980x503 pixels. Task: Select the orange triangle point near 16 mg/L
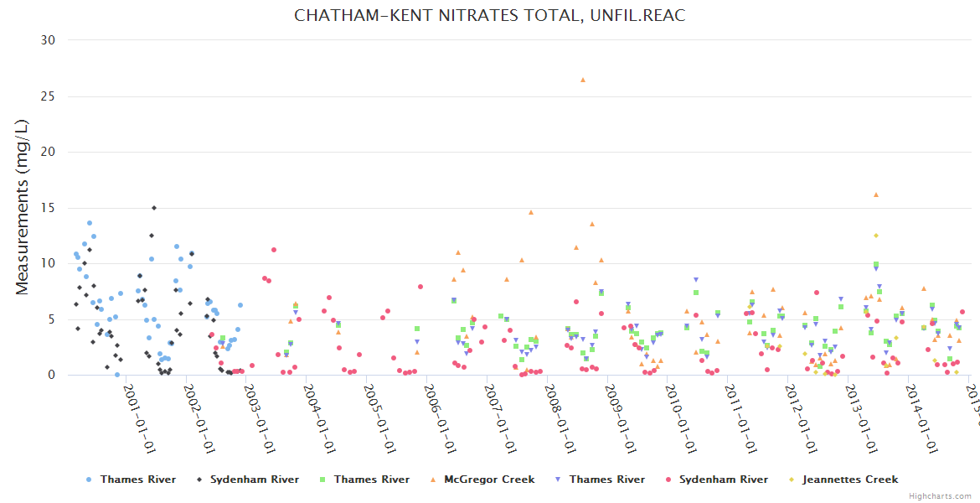(875, 194)
